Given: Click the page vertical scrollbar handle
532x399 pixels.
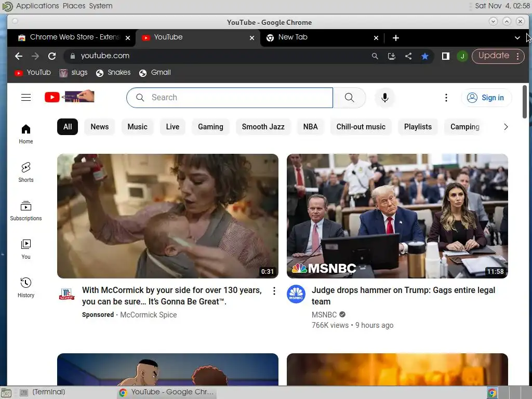Looking at the screenshot, I should (x=525, y=102).
